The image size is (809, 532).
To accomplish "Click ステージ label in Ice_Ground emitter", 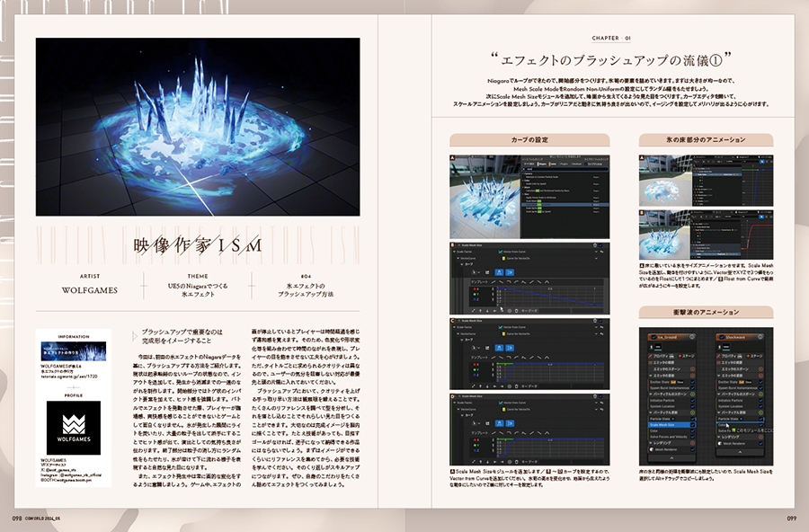I will click(x=689, y=356).
